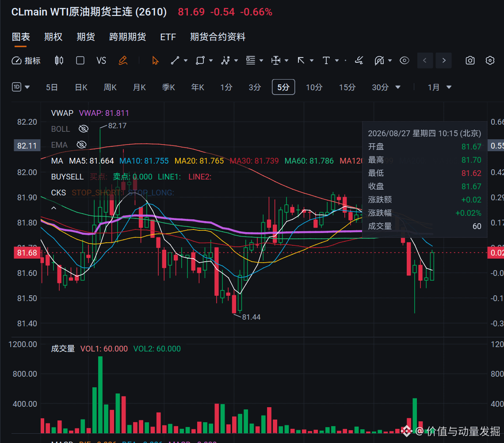Click the square layout icon
Screen dimensions: 504x443
[x=80, y=61]
